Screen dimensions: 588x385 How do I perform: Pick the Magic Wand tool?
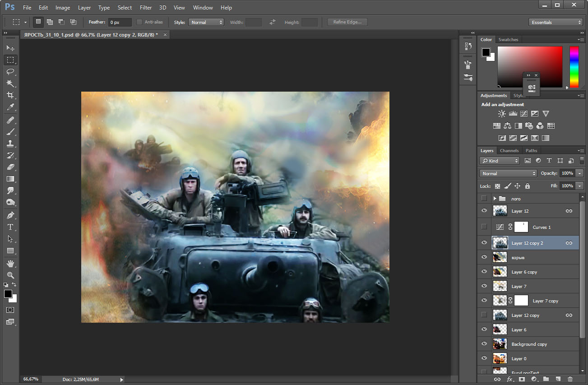point(10,83)
